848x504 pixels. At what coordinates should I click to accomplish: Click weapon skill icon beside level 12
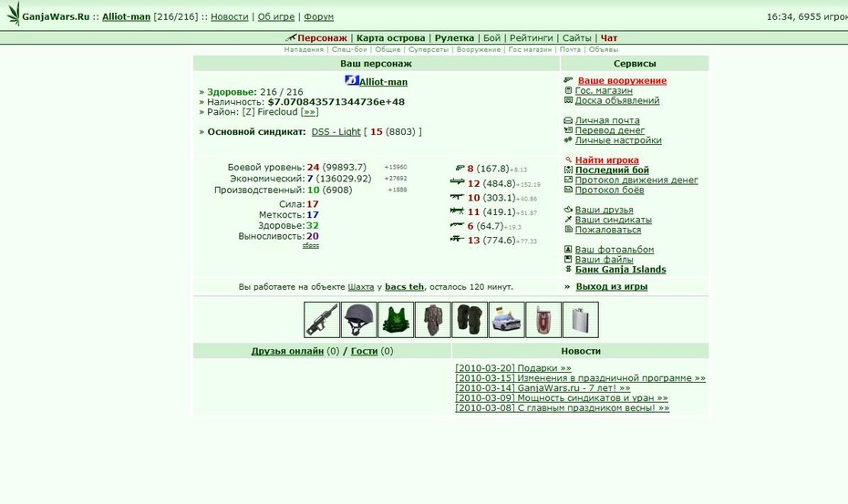click(x=458, y=182)
